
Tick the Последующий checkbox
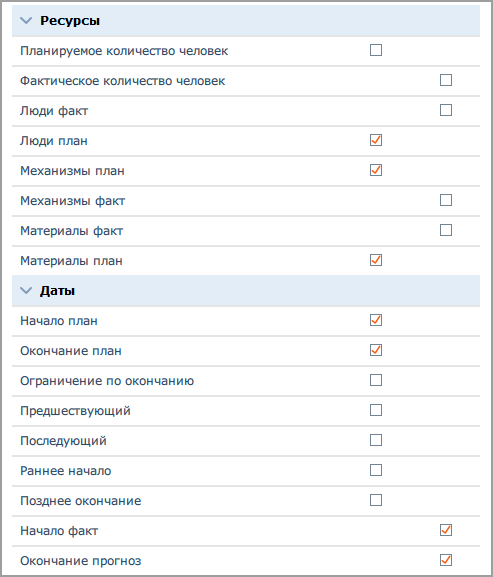376,440
